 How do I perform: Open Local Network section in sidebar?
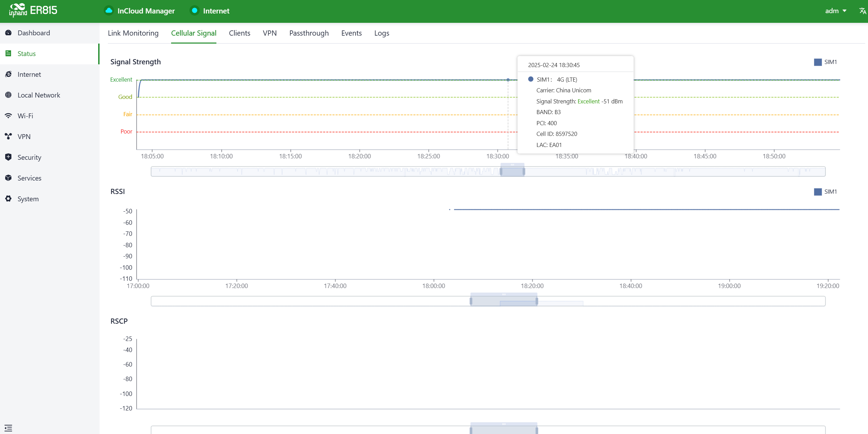pos(39,95)
